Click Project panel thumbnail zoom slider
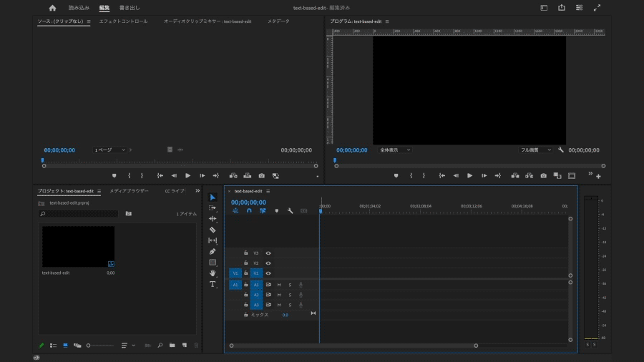Image resolution: width=644 pixels, height=362 pixels. 99,346
